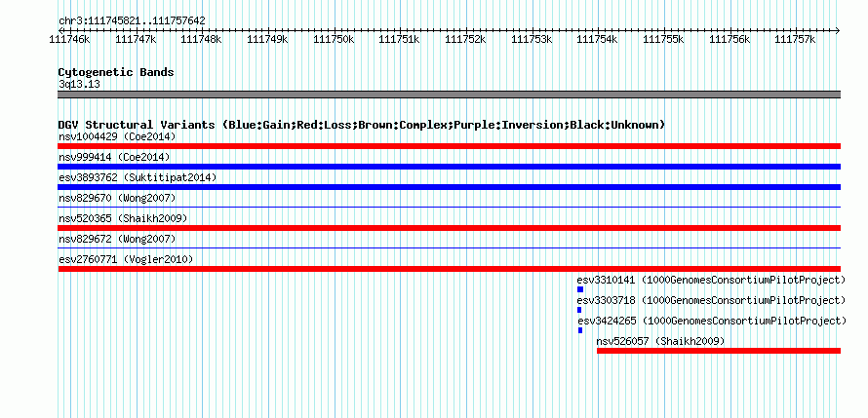
Task: Click the DGV Structural Variants track title
Action: 361,125
